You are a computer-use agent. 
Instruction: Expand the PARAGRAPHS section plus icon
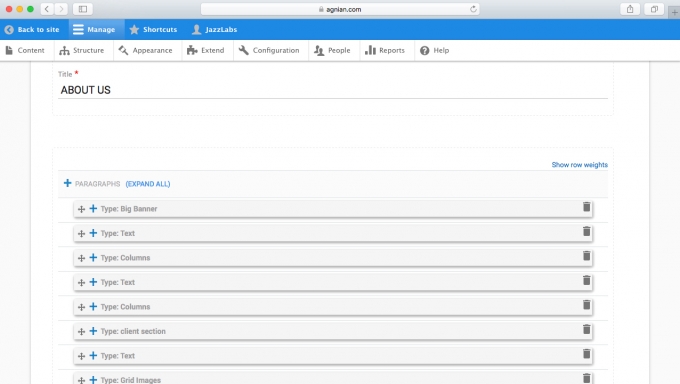(67, 183)
